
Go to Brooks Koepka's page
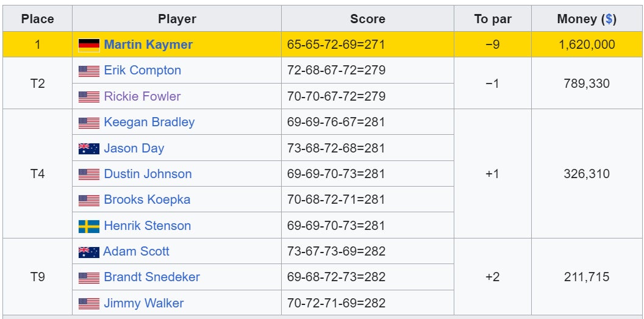point(147,199)
